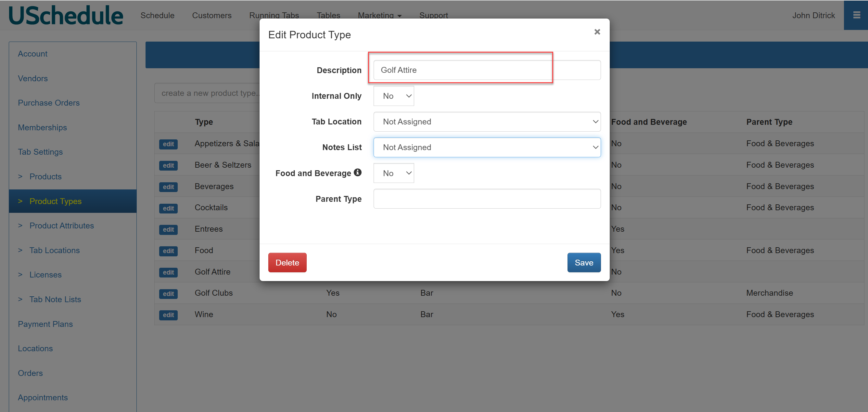Click edit icon for Wine row
868x412 pixels.
coord(168,315)
